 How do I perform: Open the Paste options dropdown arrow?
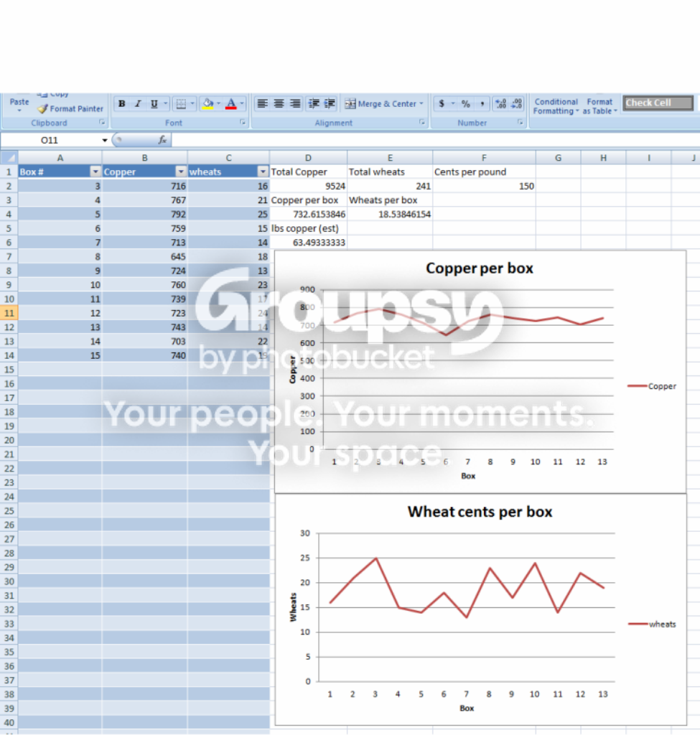click(19, 111)
